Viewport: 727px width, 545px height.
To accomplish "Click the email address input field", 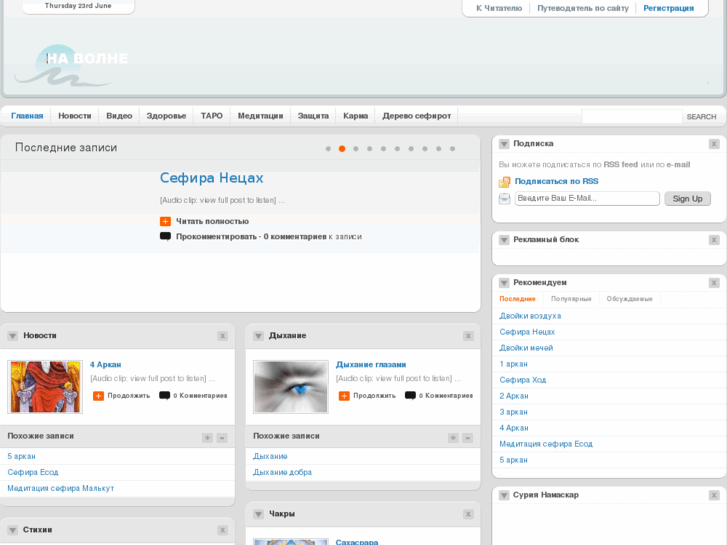I will tap(586, 198).
